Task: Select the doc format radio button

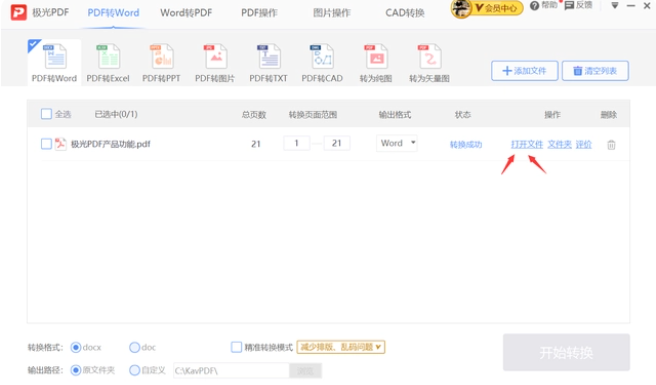Action: coord(134,347)
